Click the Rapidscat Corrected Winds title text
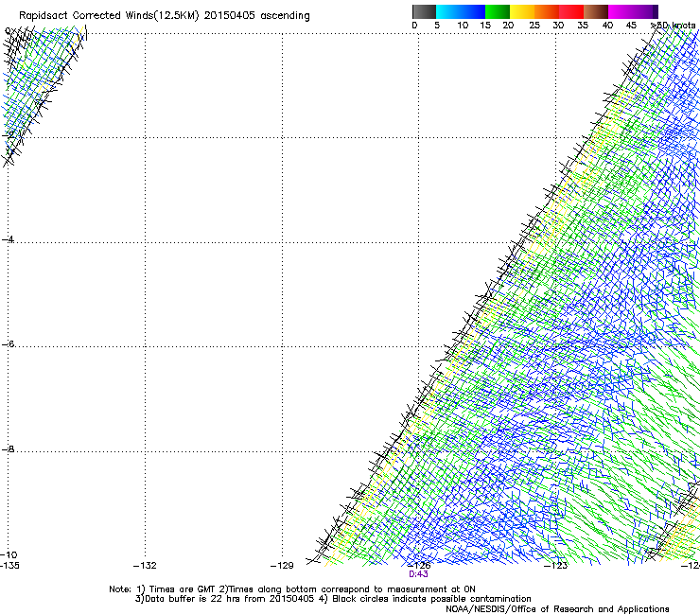The width and height of the screenshot is (700, 615). pos(165,16)
